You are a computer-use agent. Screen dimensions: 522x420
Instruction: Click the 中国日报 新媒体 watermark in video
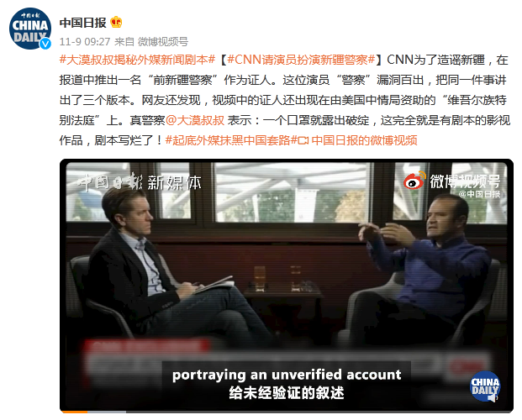pyautogui.click(x=140, y=182)
